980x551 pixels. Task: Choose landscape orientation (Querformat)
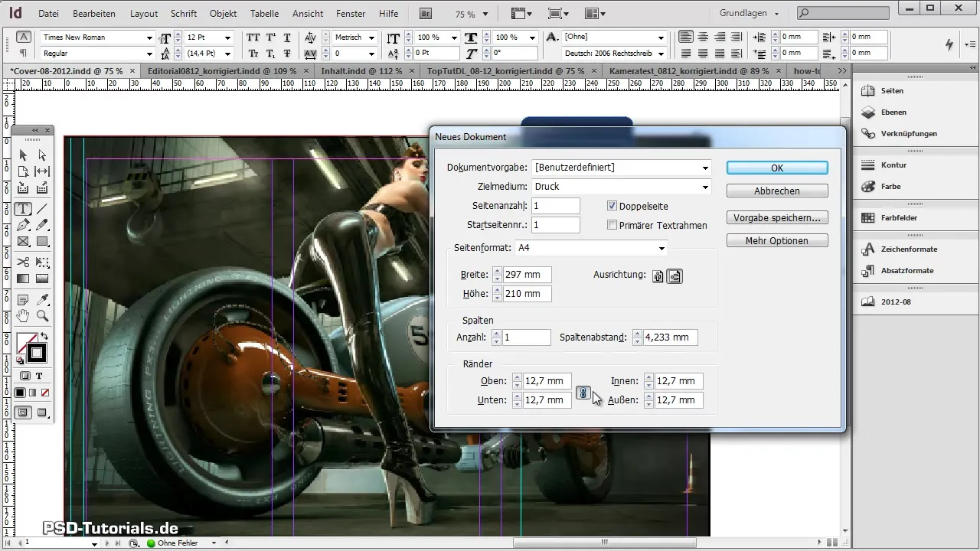[x=675, y=276]
